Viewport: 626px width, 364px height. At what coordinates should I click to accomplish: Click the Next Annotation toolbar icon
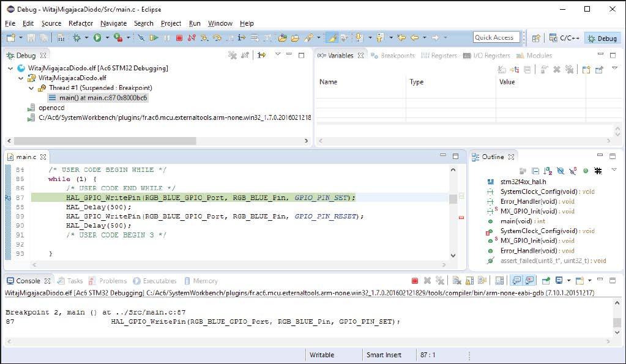point(359,38)
